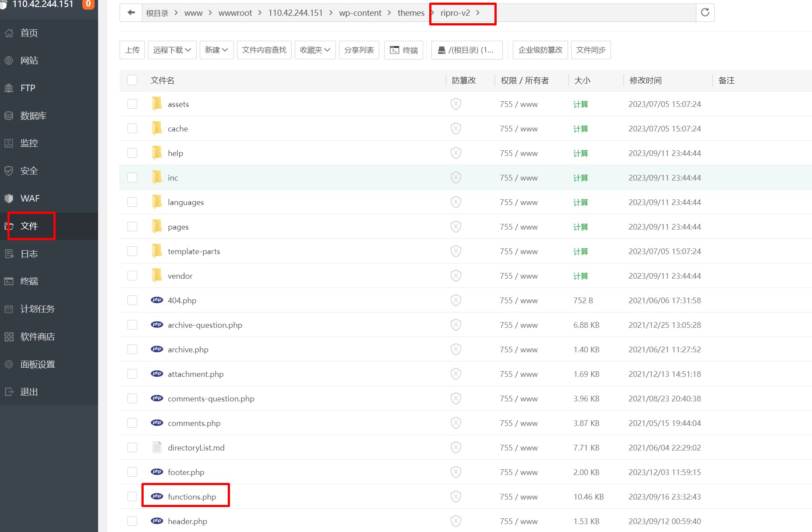Click the 上传 button
Image resolution: width=812 pixels, height=532 pixels.
pyautogui.click(x=132, y=50)
